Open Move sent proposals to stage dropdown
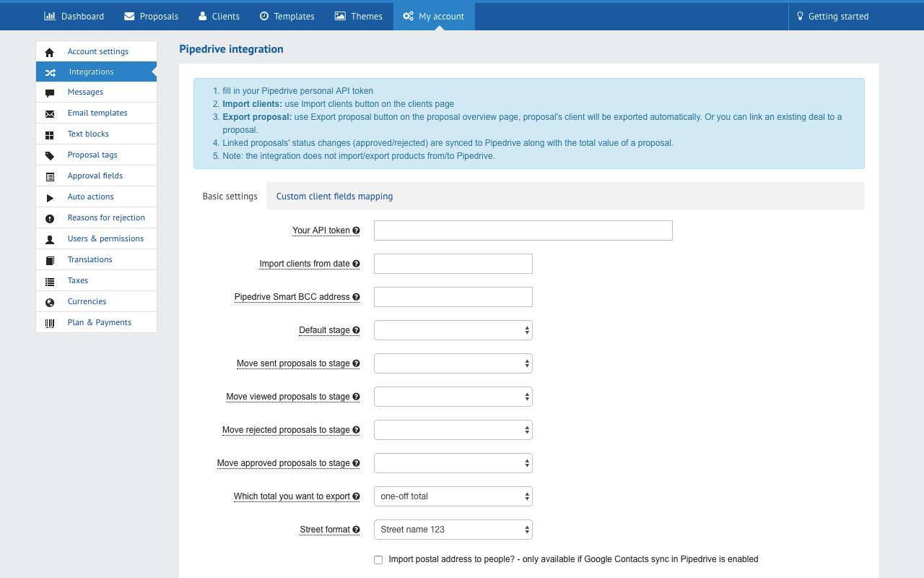The width and height of the screenshot is (924, 578). click(x=453, y=363)
